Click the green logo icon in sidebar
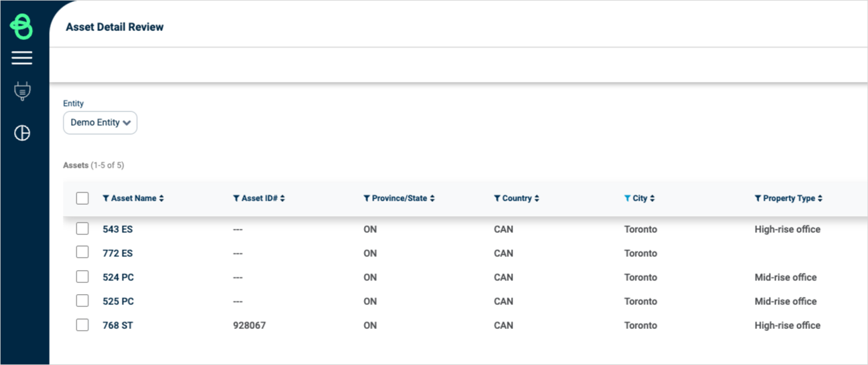Image resolution: width=868 pixels, height=365 pixels. tap(21, 27)
